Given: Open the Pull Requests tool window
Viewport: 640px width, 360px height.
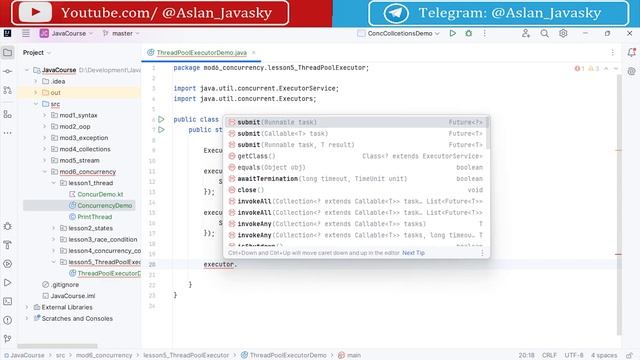Looking at the screenshot, I should (x=7, y=90).
